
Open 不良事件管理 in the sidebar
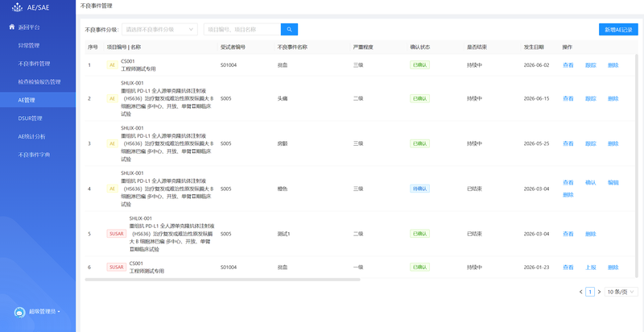coord(34,64)
